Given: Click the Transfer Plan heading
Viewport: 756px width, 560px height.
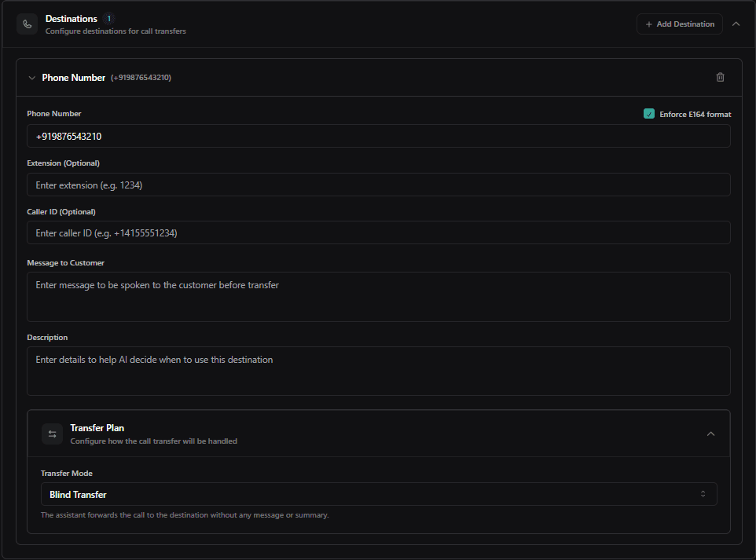Looking at the screenshot, I should tap(97, 427).
